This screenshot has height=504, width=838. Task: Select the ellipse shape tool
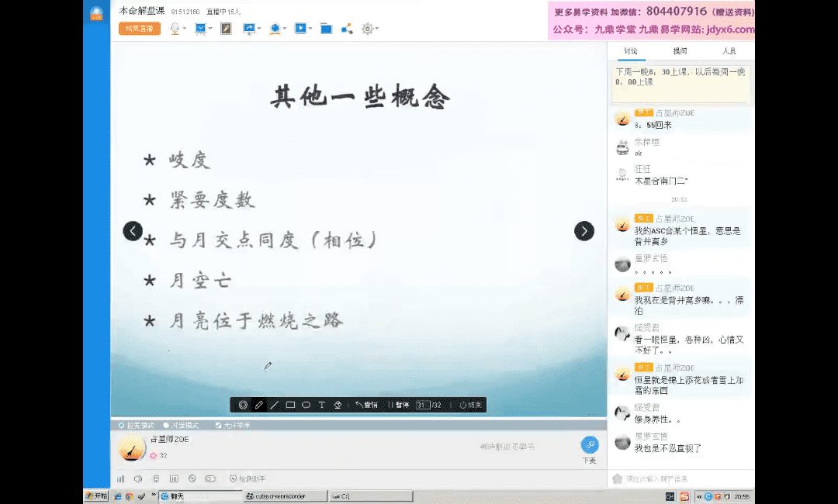tap(306, 405)
